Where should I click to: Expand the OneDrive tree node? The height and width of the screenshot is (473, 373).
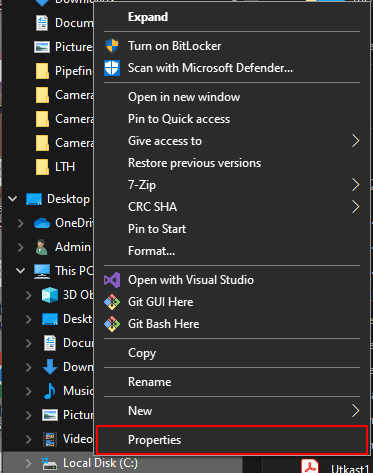coord(21,223)
